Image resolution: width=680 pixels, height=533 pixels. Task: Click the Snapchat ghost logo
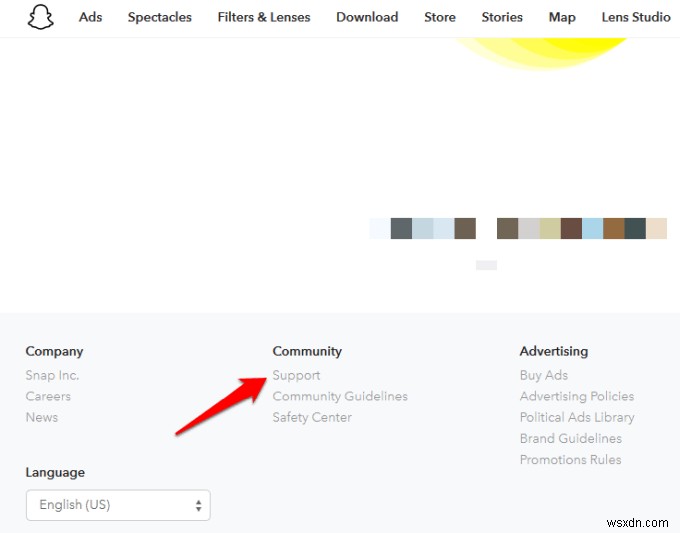pyautogui.click(x=40, y=17)
